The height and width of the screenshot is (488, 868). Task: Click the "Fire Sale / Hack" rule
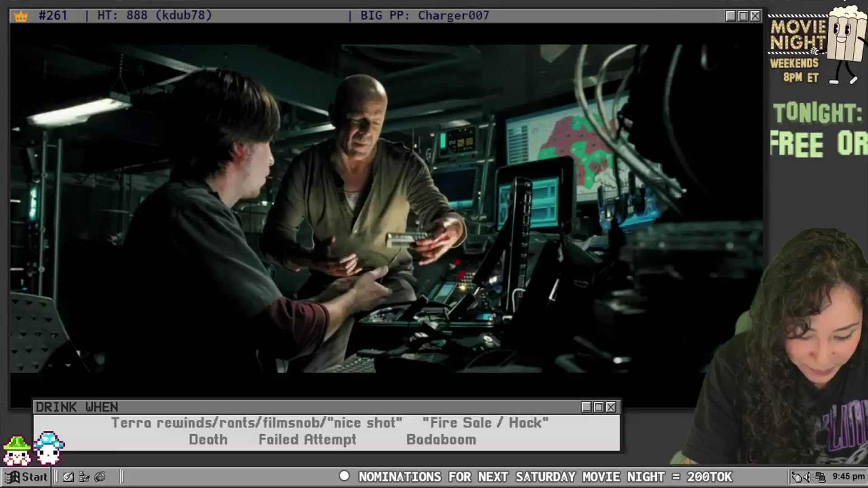tap(486, 423)
